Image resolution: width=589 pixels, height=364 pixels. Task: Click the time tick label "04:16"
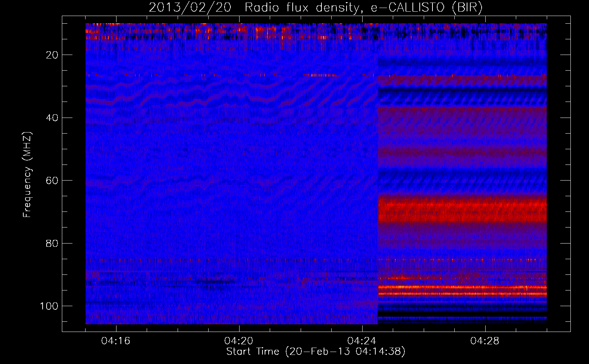tap(116, 341)
